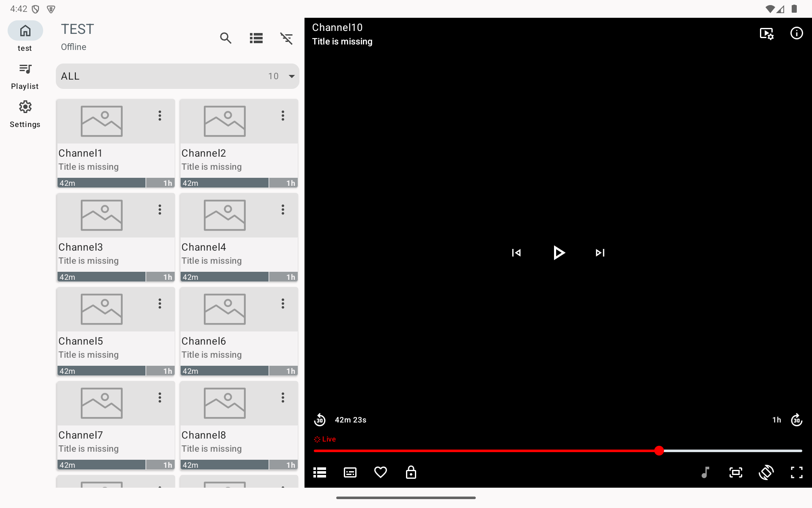This screenshot has height=508, width=812.
Task: Select an audio track via the note icon
Action: pyautogui.click(x=705, y=472)
